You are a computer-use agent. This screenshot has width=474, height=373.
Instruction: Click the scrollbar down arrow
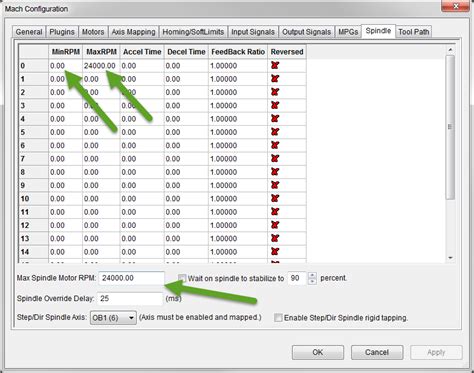[450, 258]
